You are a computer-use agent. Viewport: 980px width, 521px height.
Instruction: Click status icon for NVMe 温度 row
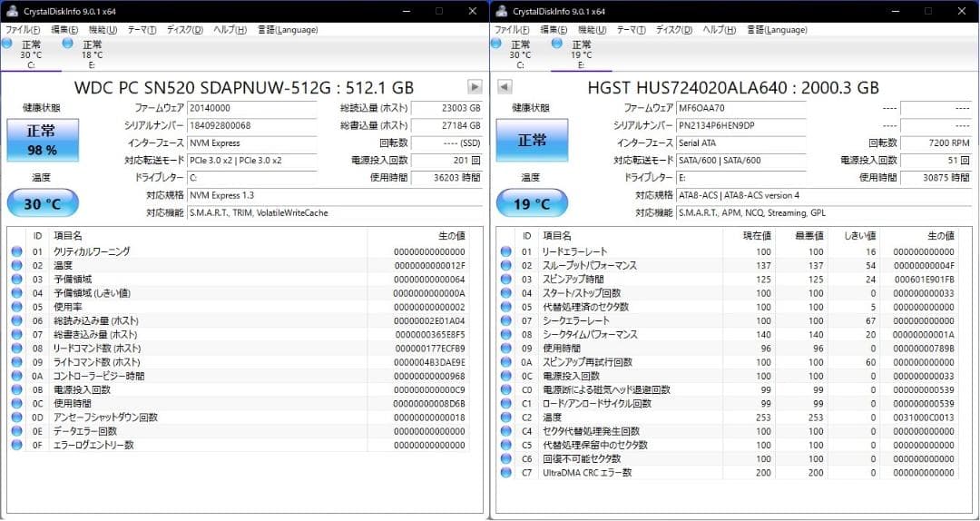16,265
